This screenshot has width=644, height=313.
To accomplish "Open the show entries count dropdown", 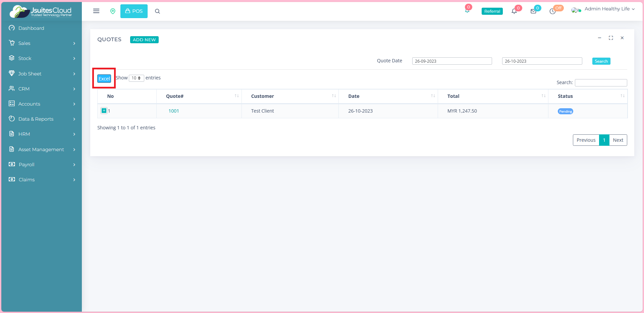I will pyautogui.click(x=136, y=78).
